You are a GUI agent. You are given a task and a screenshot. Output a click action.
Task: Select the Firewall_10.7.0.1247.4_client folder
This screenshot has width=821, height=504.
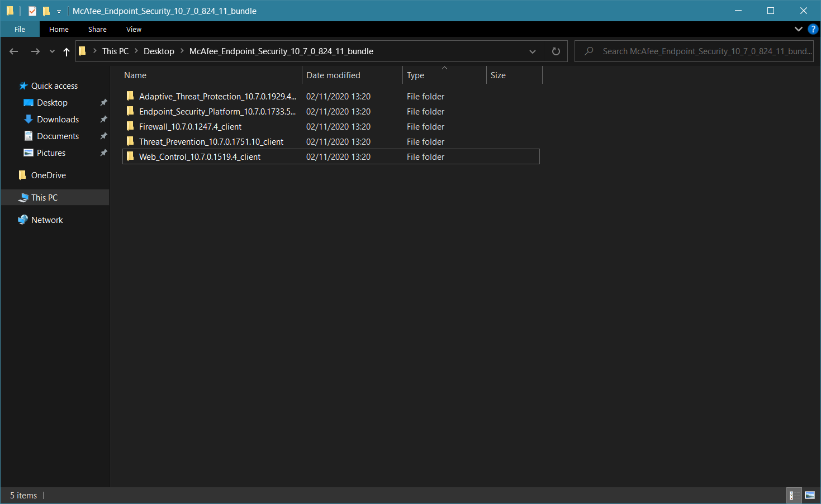pos(190,127)
